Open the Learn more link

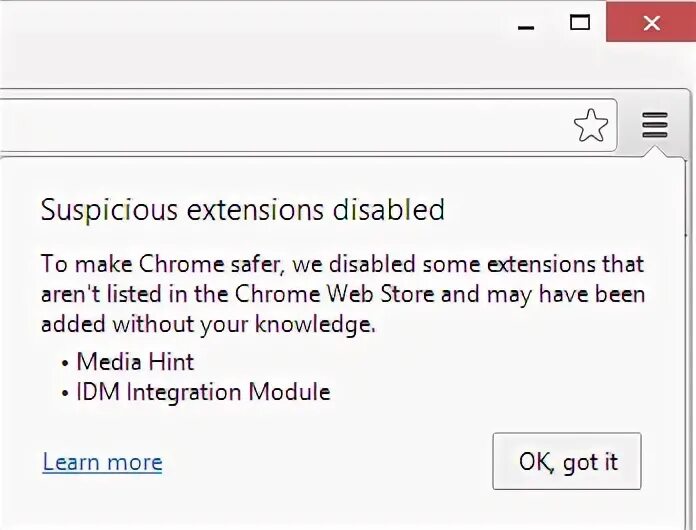pyautogui.click(x=102, y=462)
